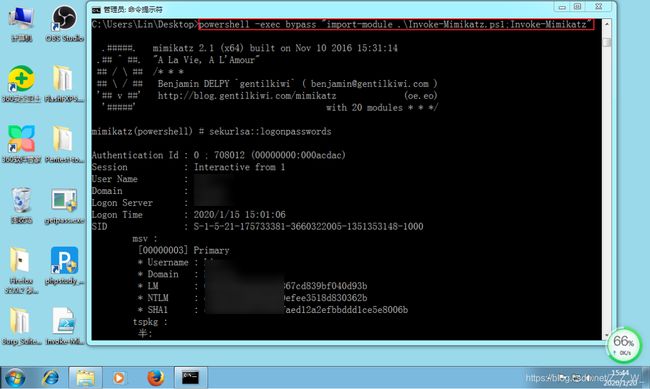
Task: Open the Windows Start menu orb
Action: coord(15,378)
